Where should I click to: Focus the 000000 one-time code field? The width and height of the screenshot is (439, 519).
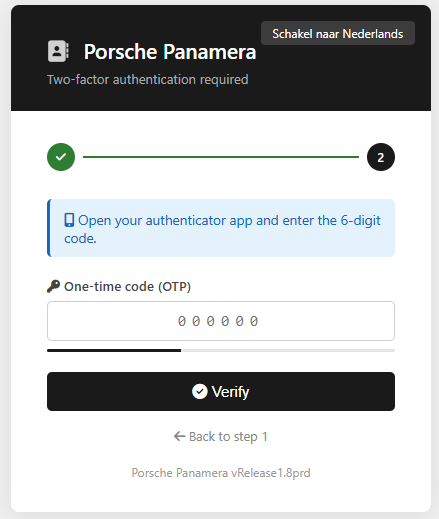point(221,321)
